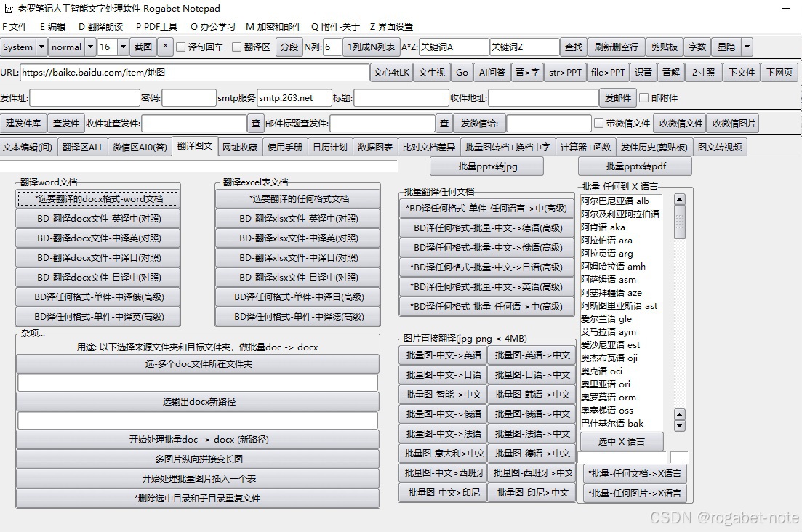This screenshot has width=802, height=532.
Task: Expand the normal style dropdown arrow
Action: tap(91, 47)
